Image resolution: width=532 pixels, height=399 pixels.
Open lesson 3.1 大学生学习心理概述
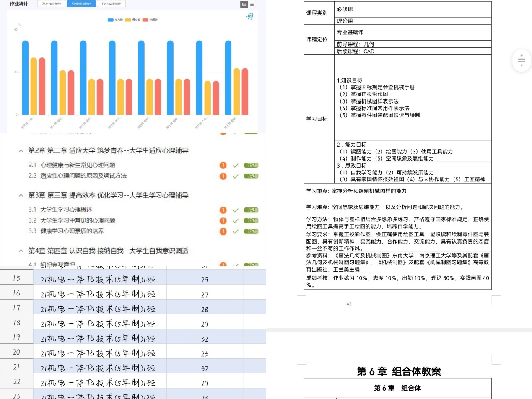(x=60, y=210)
